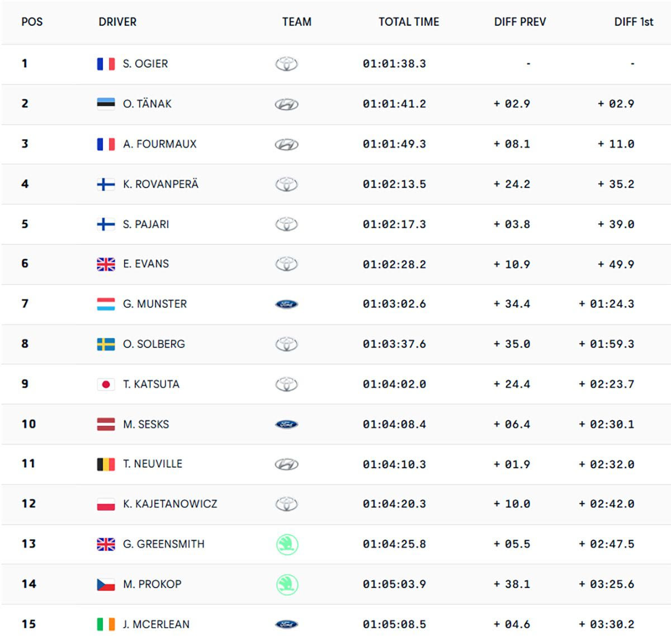This screenshot has width=671, height=644.
Task: Click the Swedish flag beside O. Solberg
Action: pos(106,344)
